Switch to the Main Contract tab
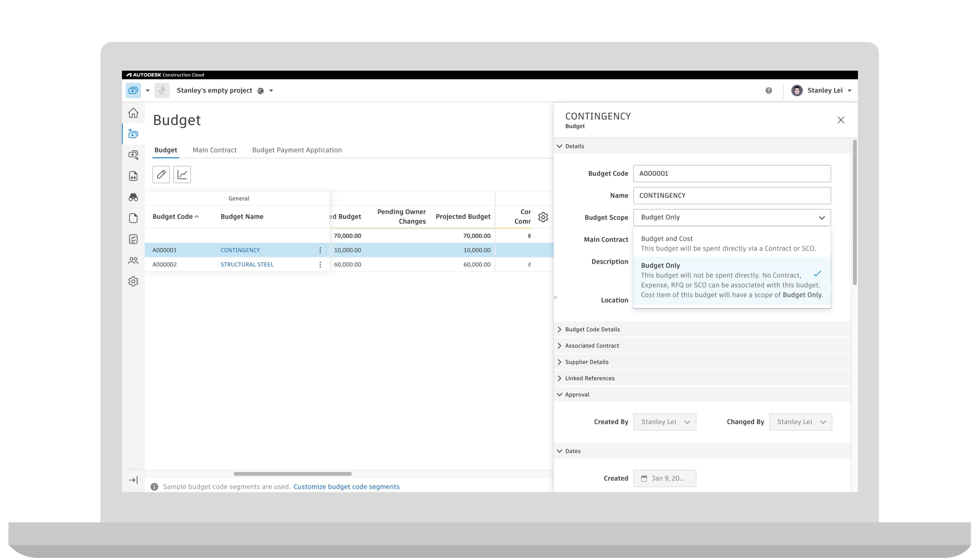 pos(214,150)
